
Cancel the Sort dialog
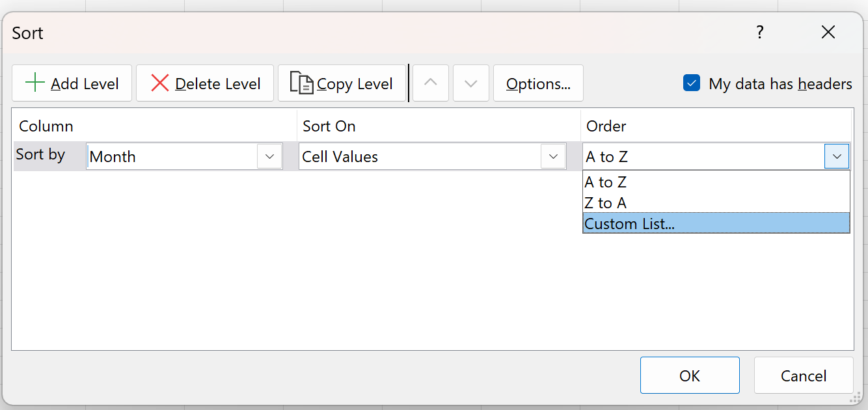pos(804,376)
